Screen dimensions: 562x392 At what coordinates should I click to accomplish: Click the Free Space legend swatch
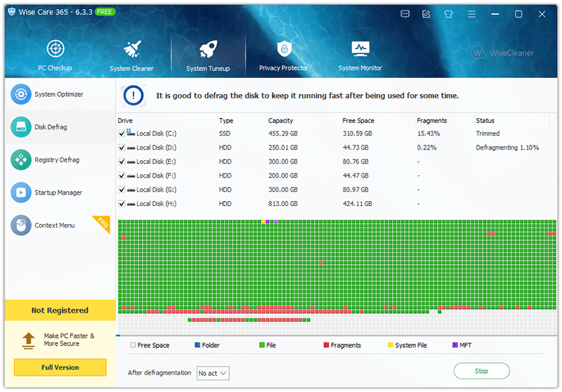(x=133, y=345)
